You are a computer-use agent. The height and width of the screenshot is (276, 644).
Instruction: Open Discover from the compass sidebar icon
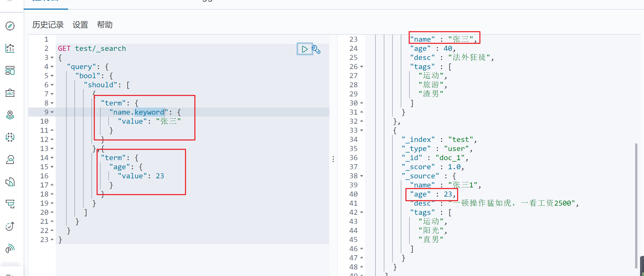coord(10,26)
